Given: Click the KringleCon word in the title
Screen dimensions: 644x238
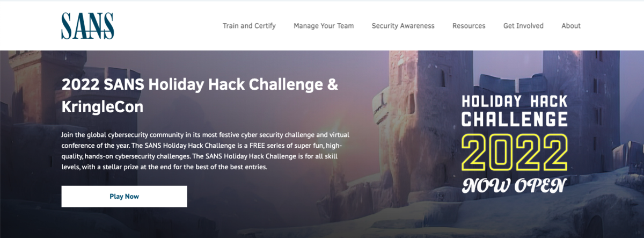Looking at the screenshot, I should coord(103,106).
